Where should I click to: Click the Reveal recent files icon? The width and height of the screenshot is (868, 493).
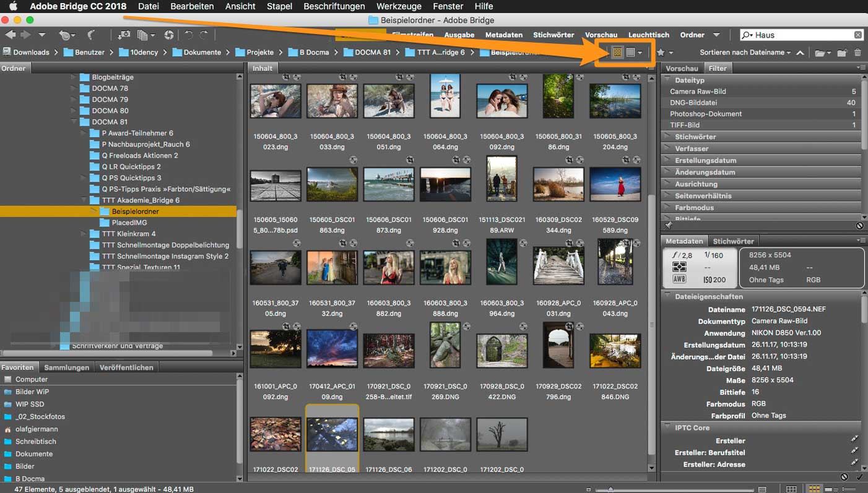[66, 35]
